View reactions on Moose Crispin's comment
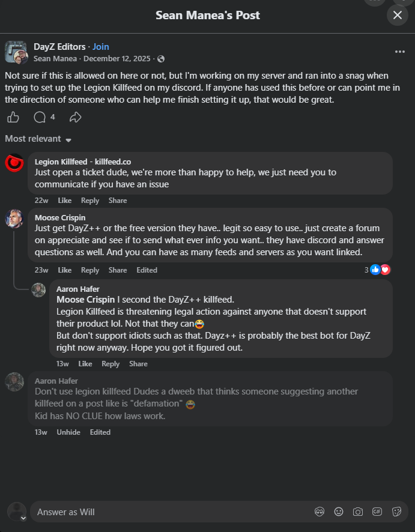The image size is (415, 532). pyautogui.click(x=377, y=270)
